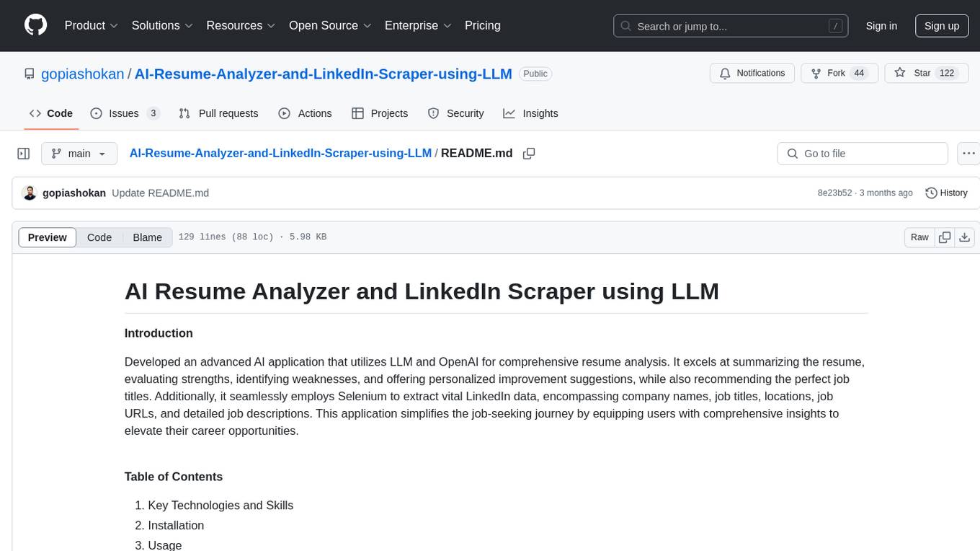The height and width of the screenshot is (551, 980).
Task: Click the Table of Contents heading
Action: click(174, 477)
